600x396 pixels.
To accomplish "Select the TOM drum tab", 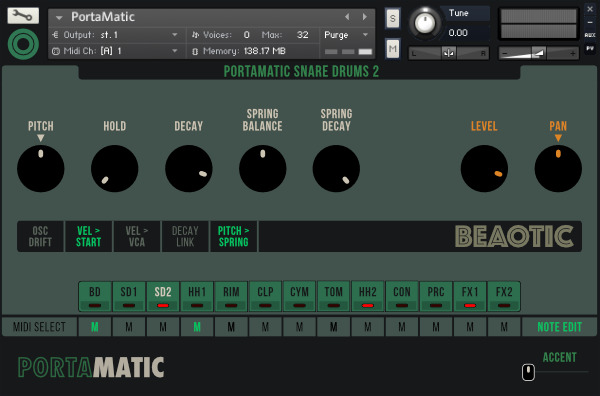I will [334, 296].
